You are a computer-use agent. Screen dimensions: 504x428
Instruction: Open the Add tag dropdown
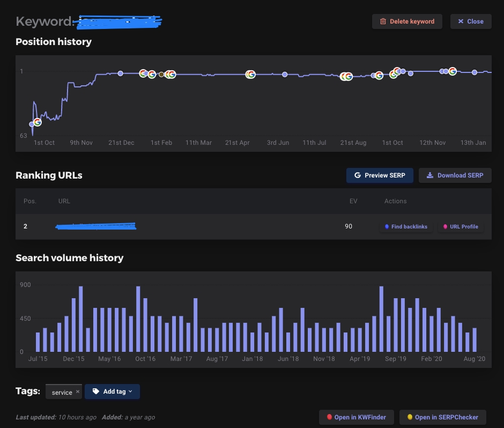coord(112,392)
